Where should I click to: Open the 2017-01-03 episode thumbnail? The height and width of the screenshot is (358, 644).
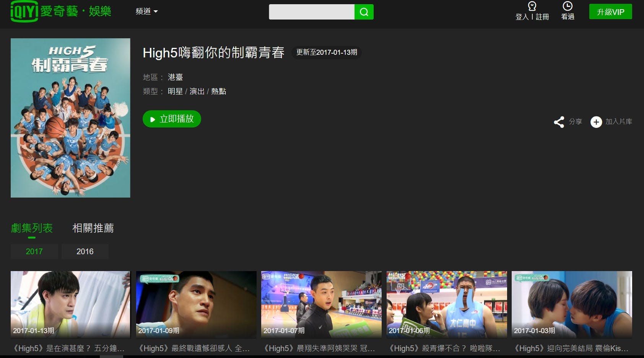572,304
